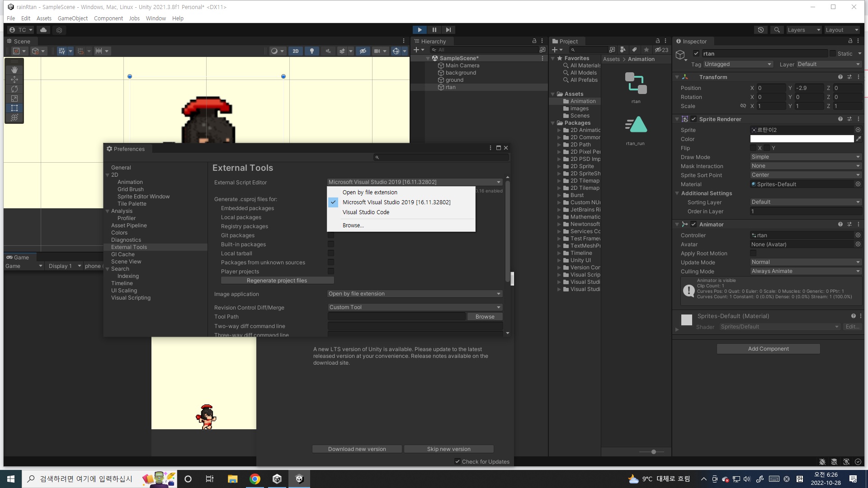
Task: Toggle the Built-in packages checkbox
Action: tap(331, 244)
